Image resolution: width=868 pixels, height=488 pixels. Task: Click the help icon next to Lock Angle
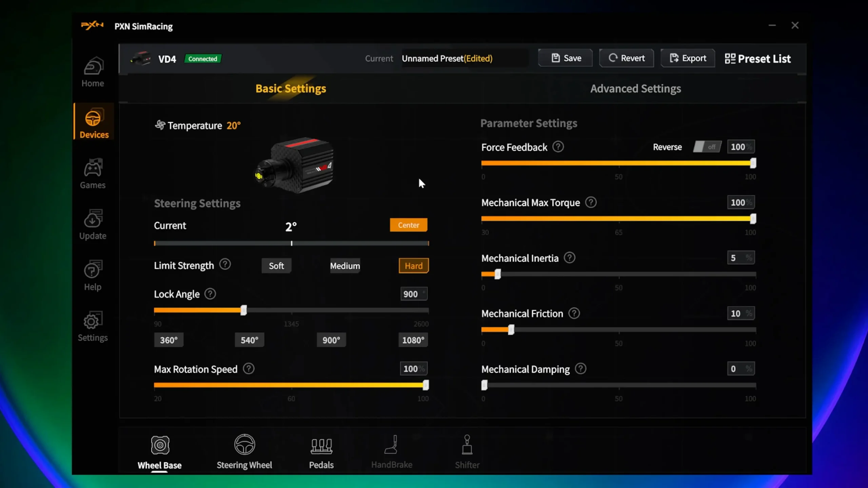click(210, 294)
